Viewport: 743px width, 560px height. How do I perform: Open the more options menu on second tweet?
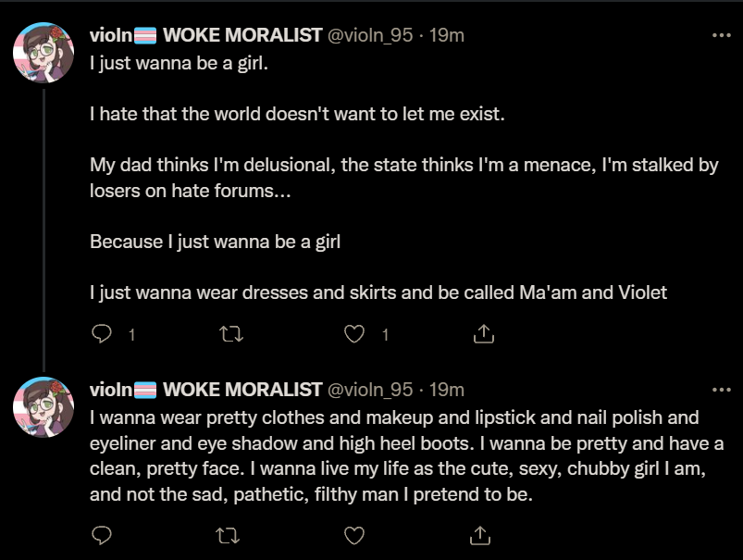[x=721, y=390]
